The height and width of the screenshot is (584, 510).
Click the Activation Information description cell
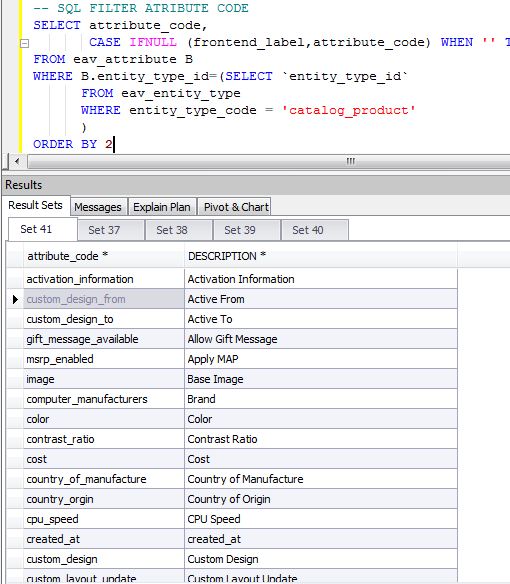pyautogui.click(x=321, y=279)
